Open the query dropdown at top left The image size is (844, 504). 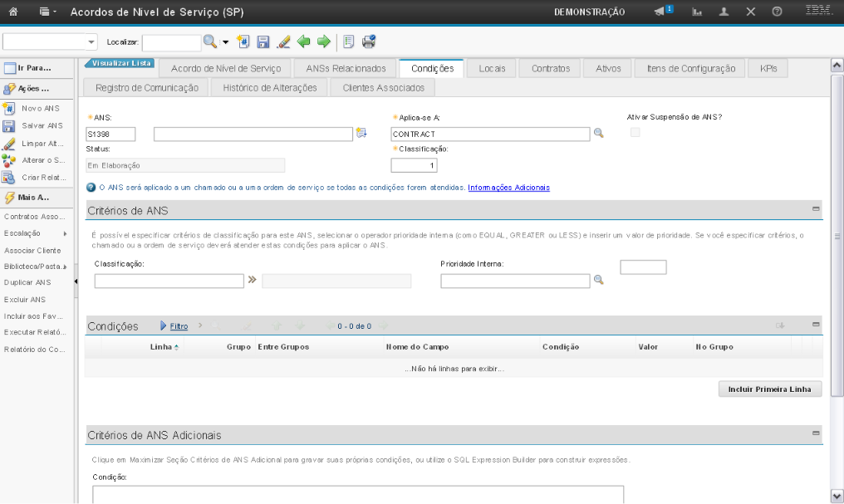pyautogui.click(x=91, y=42)
